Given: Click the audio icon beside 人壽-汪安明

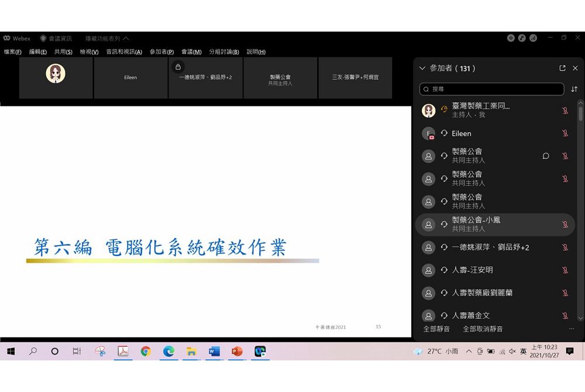Looking at the screenshot, I should coord(444,270).
